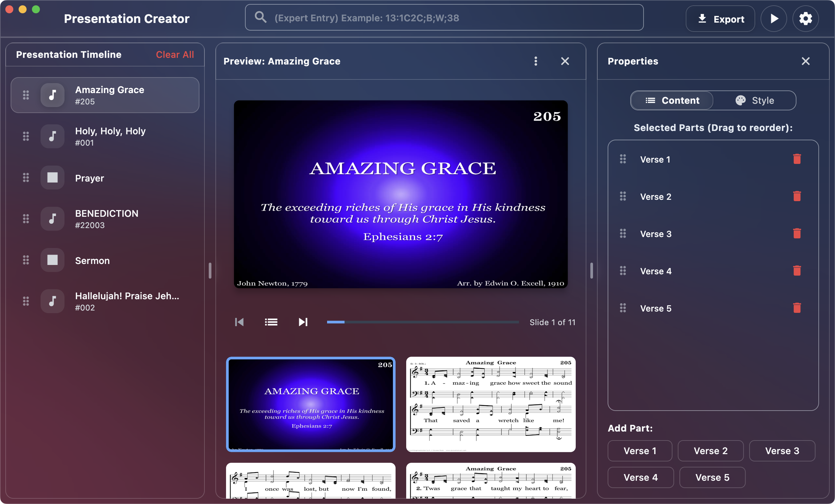Click the music note icon beside BENEDICTION
This screenshot has width=835, height=504.
click(x=53, y=219)
